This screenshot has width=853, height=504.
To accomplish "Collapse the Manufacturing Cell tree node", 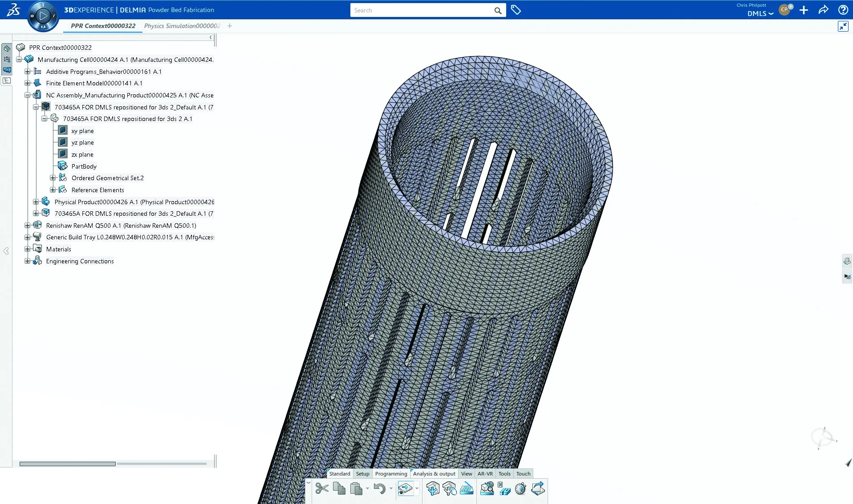I will [x=19, y=59].
